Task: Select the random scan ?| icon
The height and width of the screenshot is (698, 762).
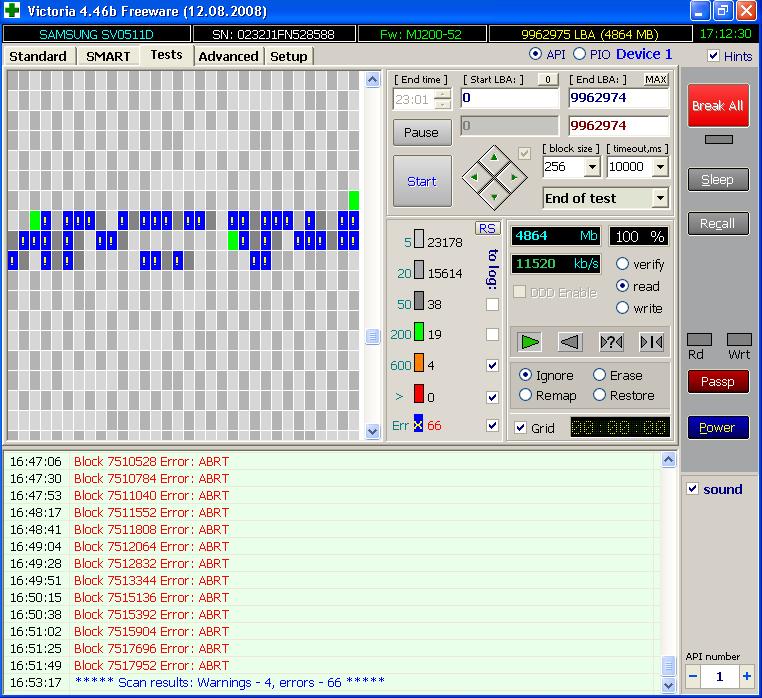Action: 611,342
